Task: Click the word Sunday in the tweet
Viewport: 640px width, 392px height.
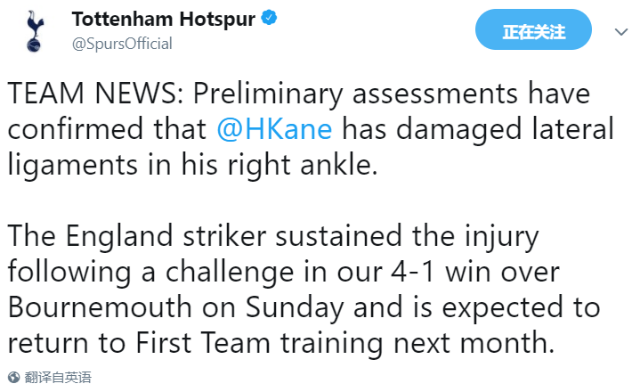Action: [x=295, y=308]
